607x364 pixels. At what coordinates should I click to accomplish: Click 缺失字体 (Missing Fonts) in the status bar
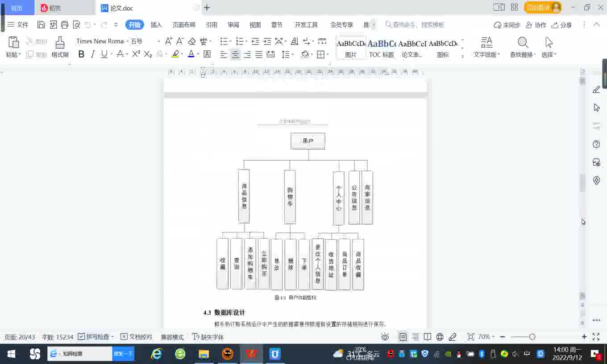[x=208, y=337]
